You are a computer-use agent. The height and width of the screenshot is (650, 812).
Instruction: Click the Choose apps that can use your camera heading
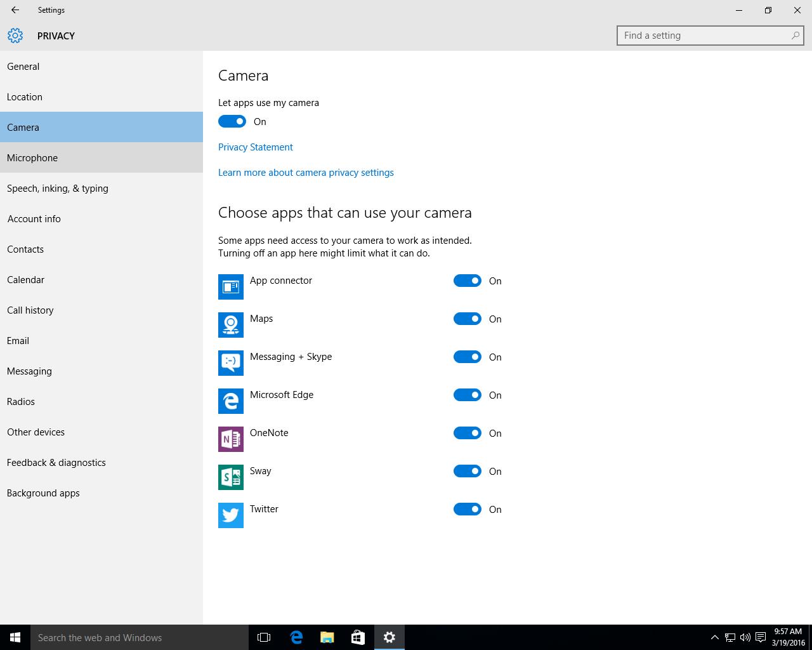(345, 213)
